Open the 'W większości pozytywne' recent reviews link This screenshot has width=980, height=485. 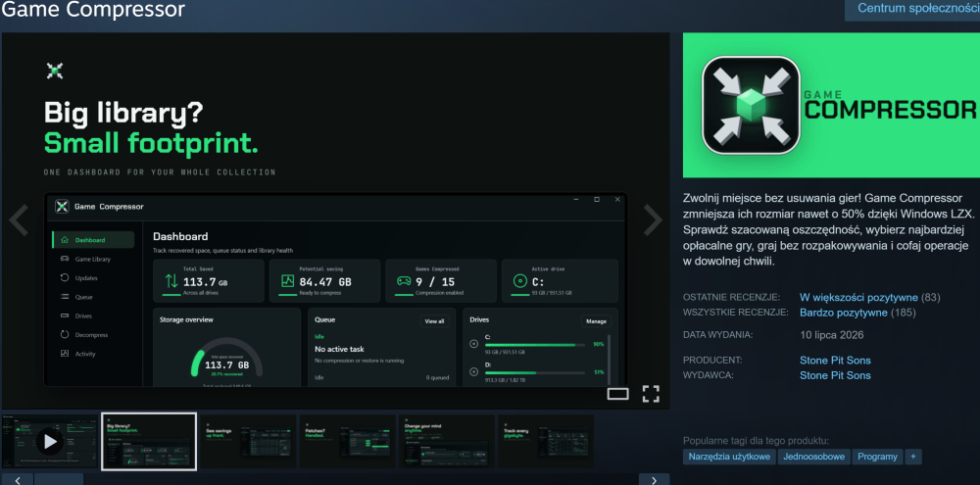tap(858, 298)
